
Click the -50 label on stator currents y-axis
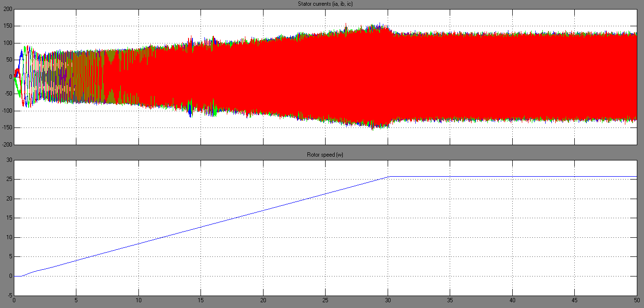(x=8, y=94)
